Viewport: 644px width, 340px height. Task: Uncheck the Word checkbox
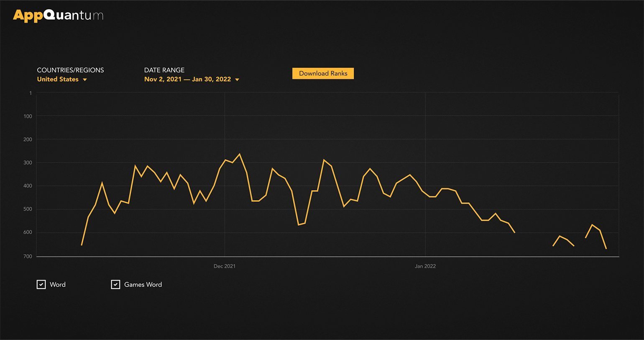41,285
